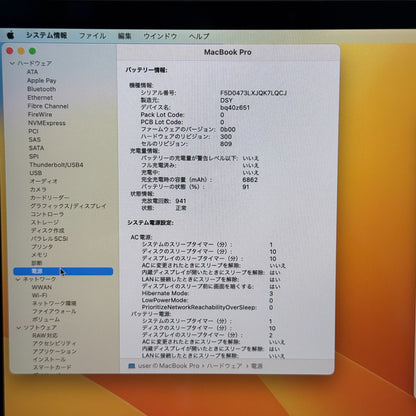Open the 編集 menu
The width and height of the screenshot is (416, 416).
[125, 36]
